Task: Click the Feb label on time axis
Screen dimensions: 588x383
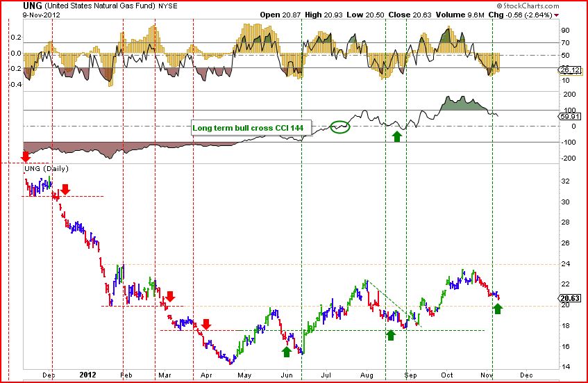Action: (x=126, y=375)
